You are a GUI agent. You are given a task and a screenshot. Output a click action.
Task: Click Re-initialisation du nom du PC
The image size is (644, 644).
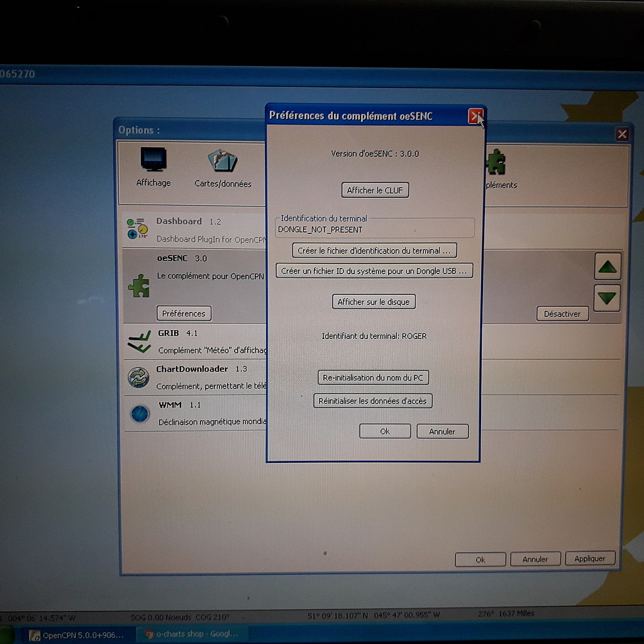click(x=373, y=377)
